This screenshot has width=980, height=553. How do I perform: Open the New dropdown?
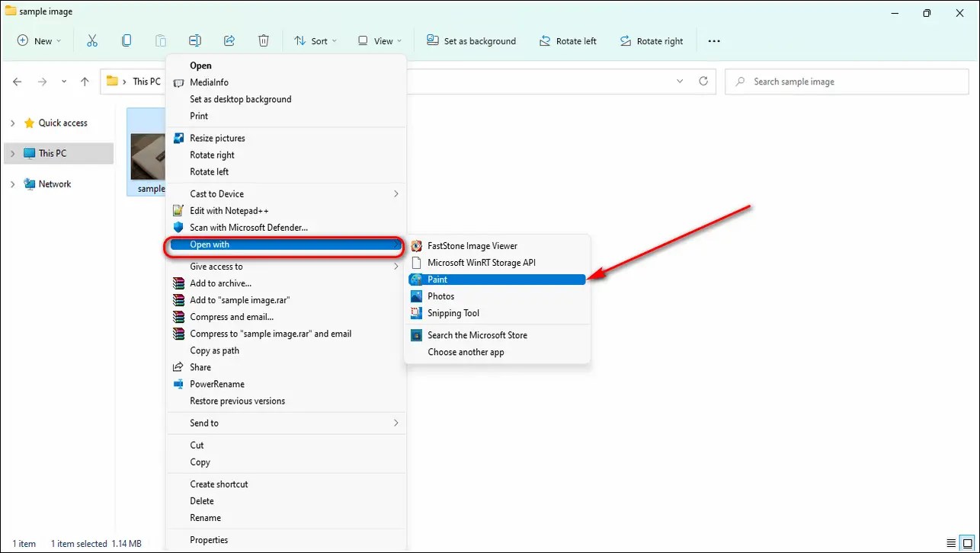point(40,41)
